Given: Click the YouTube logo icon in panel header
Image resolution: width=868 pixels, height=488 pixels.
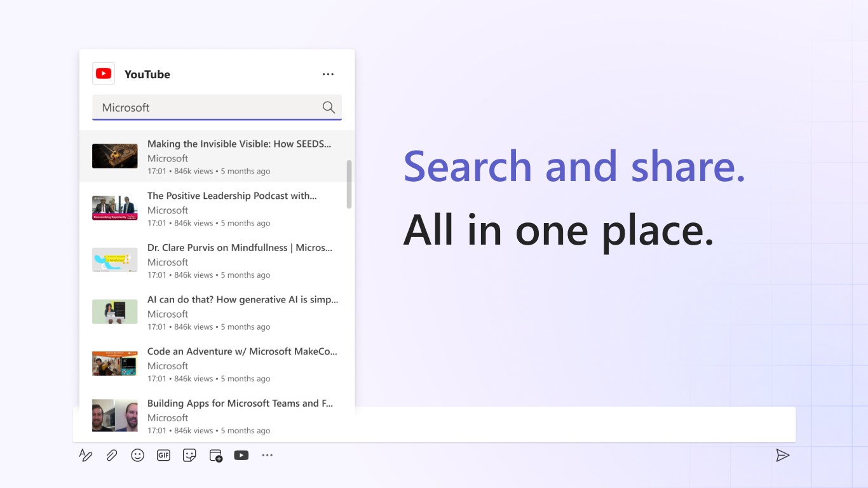Looking at the screenshot, I should click(104, 74).
